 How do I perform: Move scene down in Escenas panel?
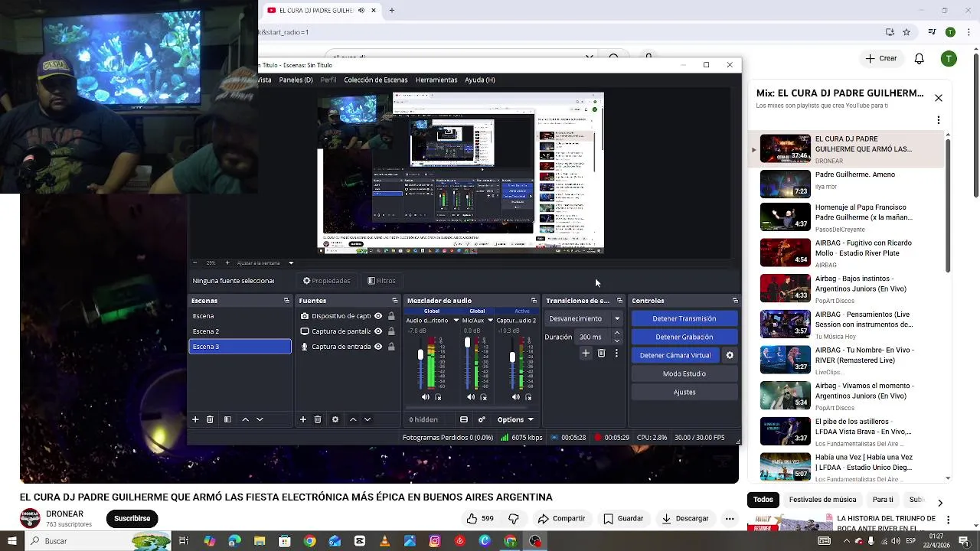pos(260,419)
